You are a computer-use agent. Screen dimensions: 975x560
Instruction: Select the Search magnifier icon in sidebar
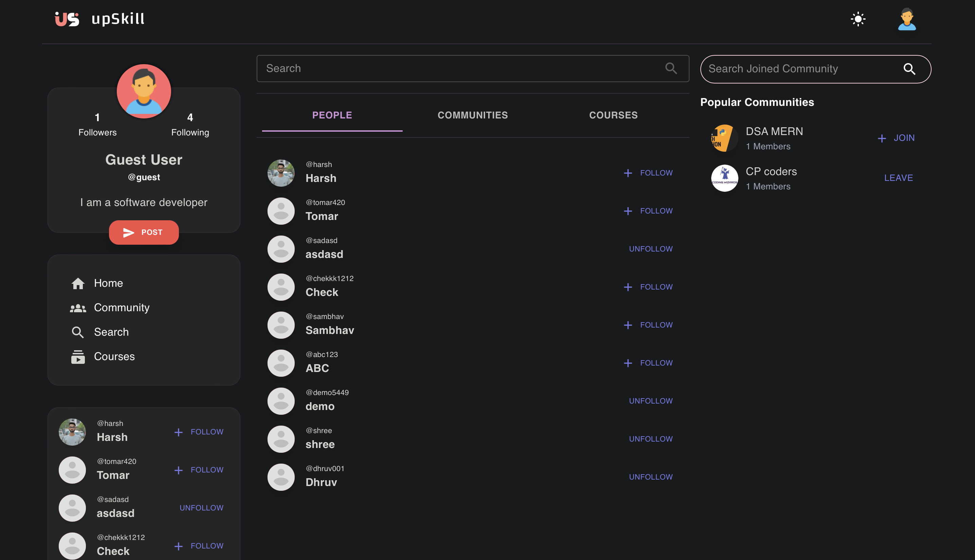(78, 332)
